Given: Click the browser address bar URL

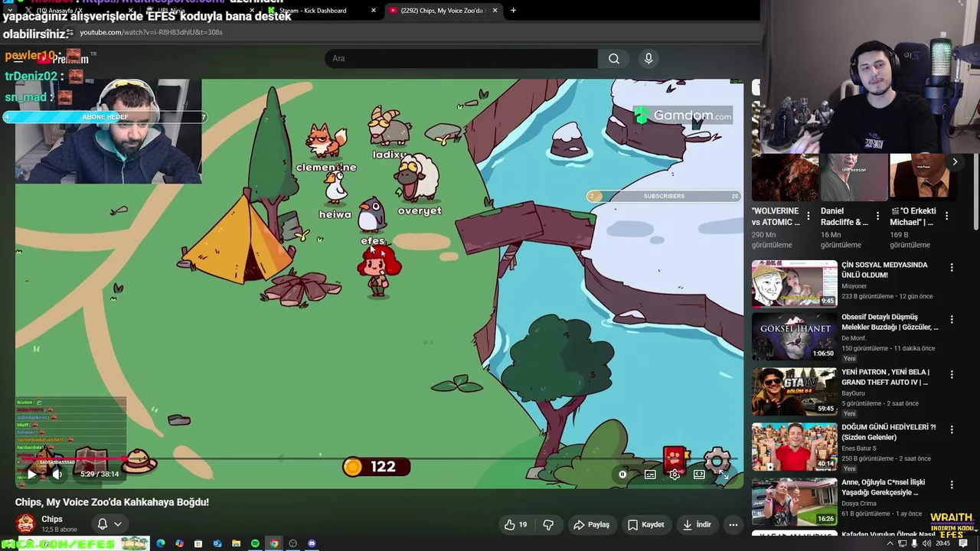Looking at the screenshot, I should (x=151, y=33).
